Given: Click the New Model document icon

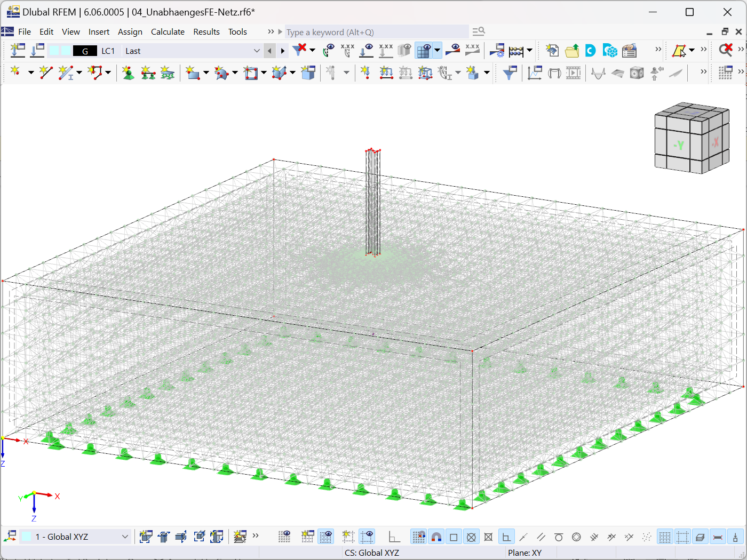Looking at the screenshot, I should click(x=552, y=51).
